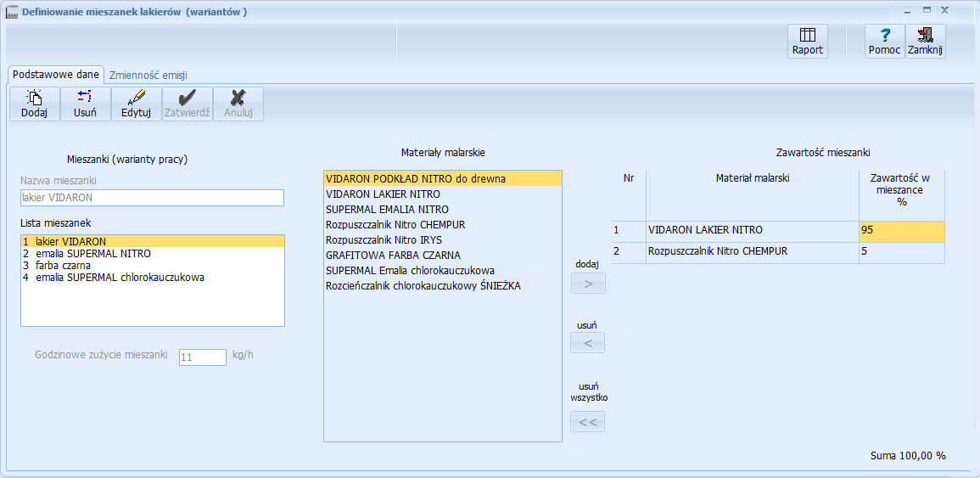The height and width of the screenshot is (478, 980).
Task: Click the Materiał malarski column header
Action: point(753,194)
